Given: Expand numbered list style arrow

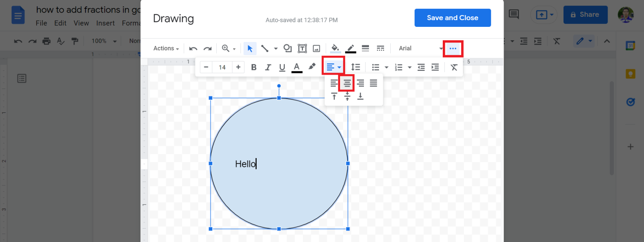Looking at the screenshot, I should pyautogui.click(x=410, y=67).
